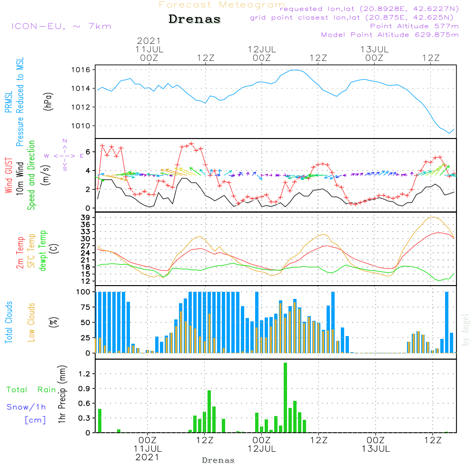Click the N-S-E-W compass rose
This screenshot has height=476, width=476.
tap(64, 155)
